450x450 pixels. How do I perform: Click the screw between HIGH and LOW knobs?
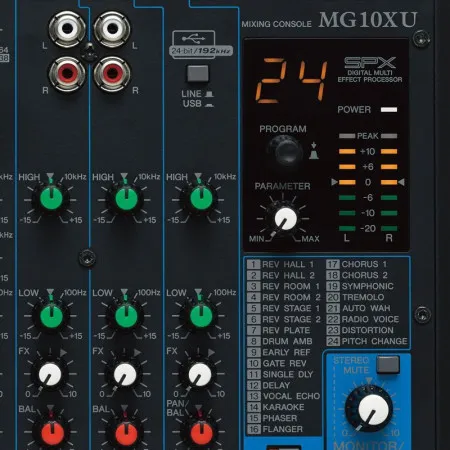pos(88,258)
